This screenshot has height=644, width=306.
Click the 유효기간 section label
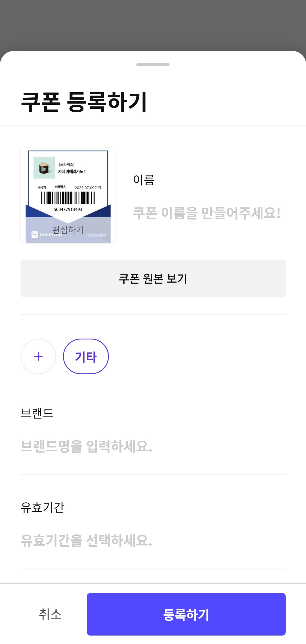tap(42, 507)
